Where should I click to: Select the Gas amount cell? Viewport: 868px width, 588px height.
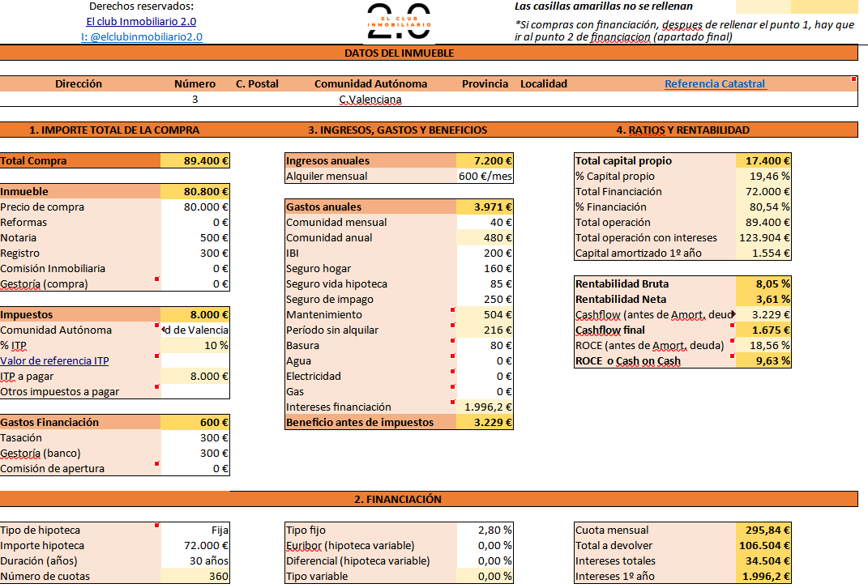pos(485,392)
